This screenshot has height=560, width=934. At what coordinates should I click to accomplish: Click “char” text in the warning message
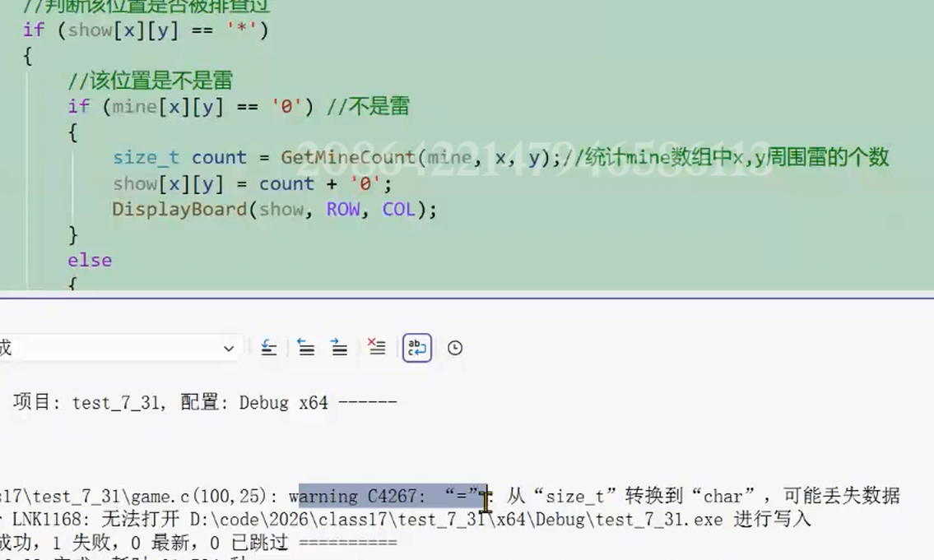(x=724, y=496)
